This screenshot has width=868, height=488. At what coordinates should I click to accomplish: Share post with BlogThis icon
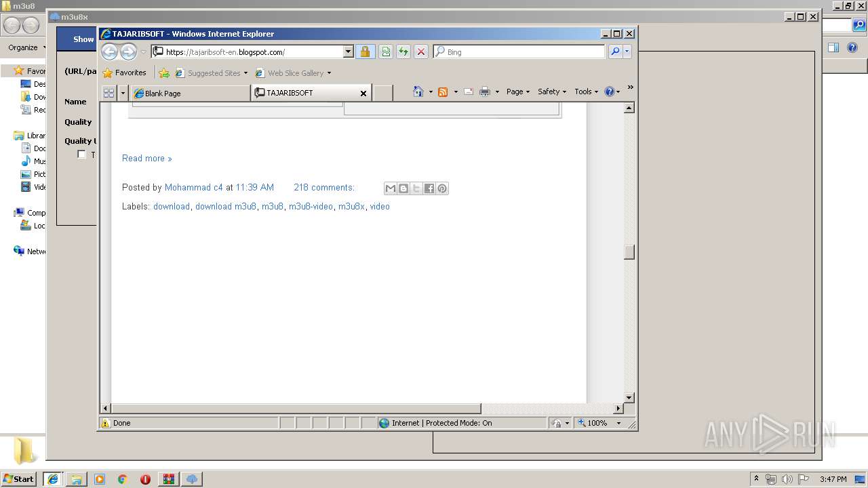tap(403, 188)
